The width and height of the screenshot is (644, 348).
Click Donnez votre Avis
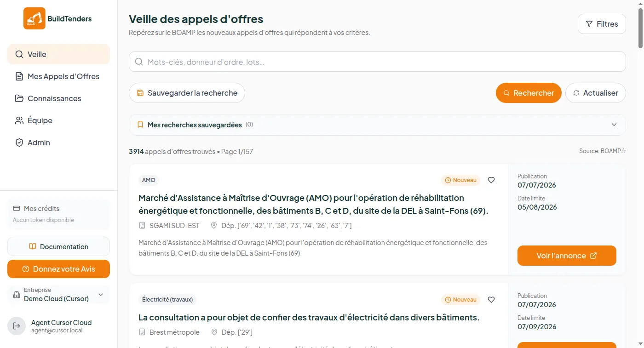point(58,269)
